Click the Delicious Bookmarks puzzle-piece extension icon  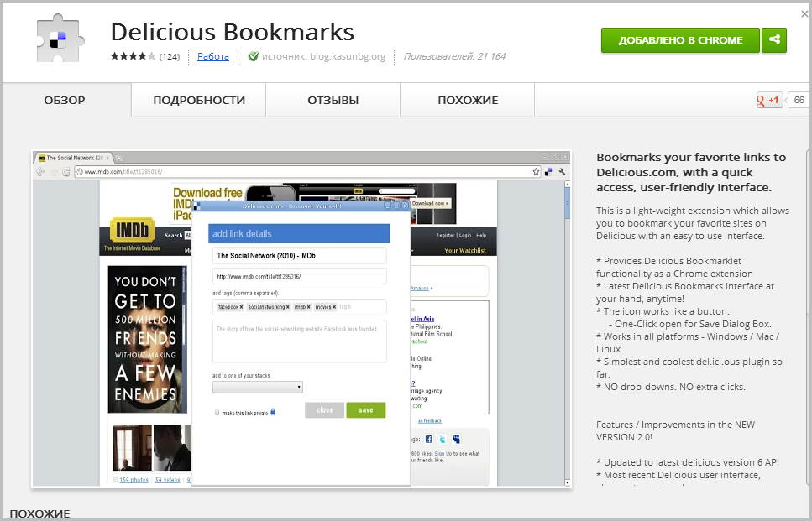[60, 39]
